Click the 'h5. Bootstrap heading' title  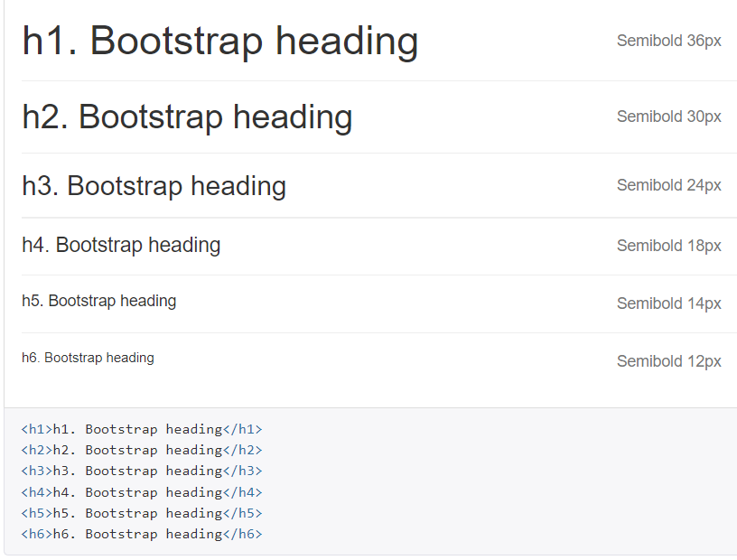98,301
